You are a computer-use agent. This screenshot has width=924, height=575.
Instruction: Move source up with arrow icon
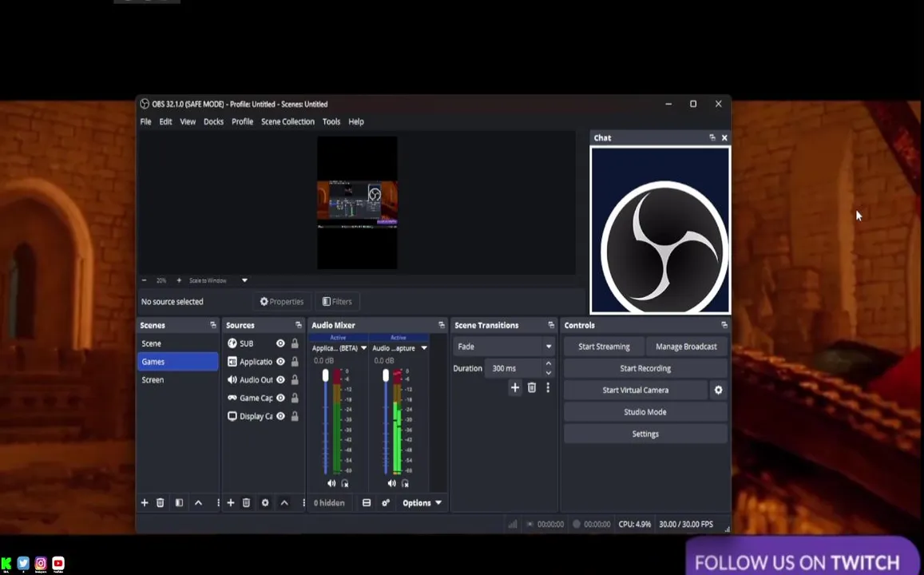[x=284, y=502]
